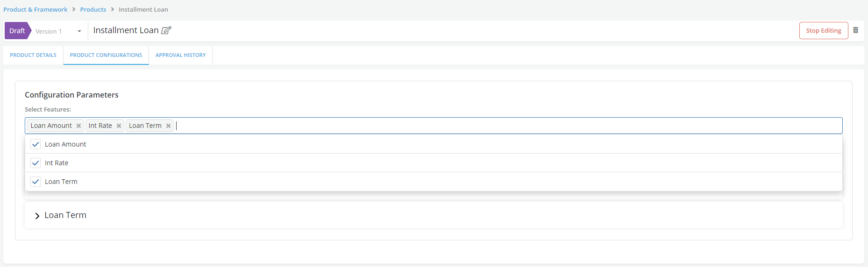Click inside the Select Features input field

coord(467,126)
